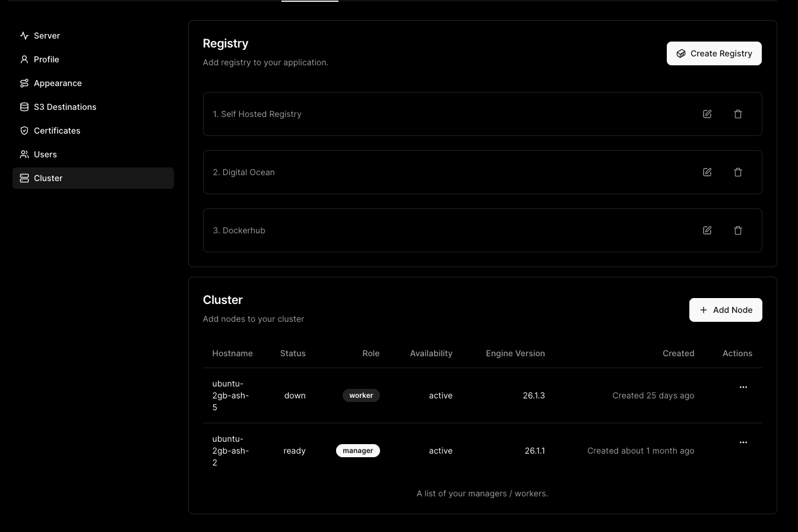This screenshot has width=798, height=532.
Task: Click the worker role badge
Action: (361, 395)
